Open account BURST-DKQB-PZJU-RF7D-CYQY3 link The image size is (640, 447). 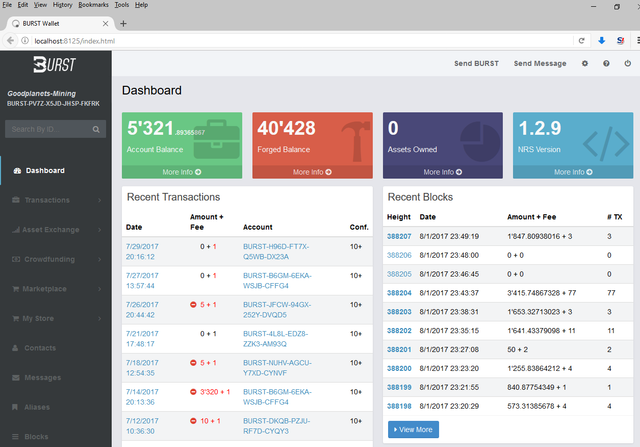pos(276,426)
